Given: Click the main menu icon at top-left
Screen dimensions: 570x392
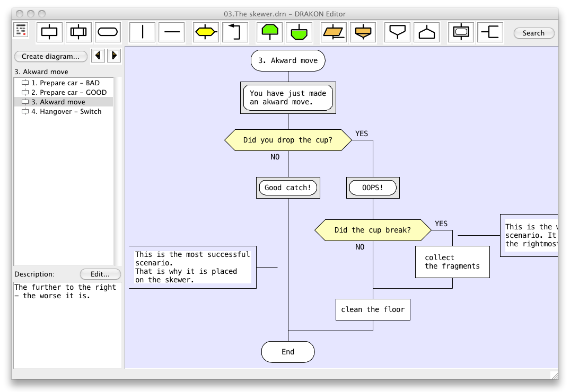Looking at the screenshot, I should 21,30.
